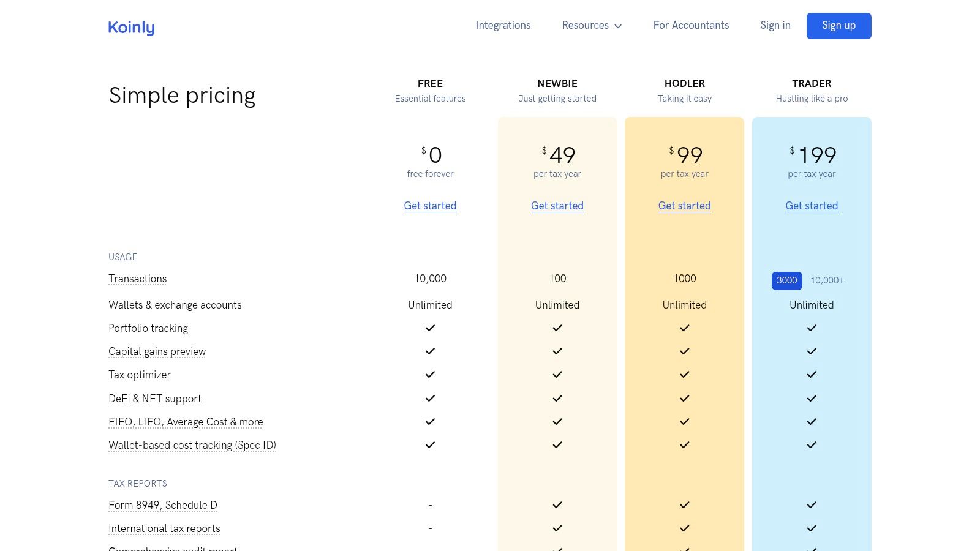Click the Hodler plan DeFi & NFT support checkmark
980x551 pixels.
[x=685, y=399]
